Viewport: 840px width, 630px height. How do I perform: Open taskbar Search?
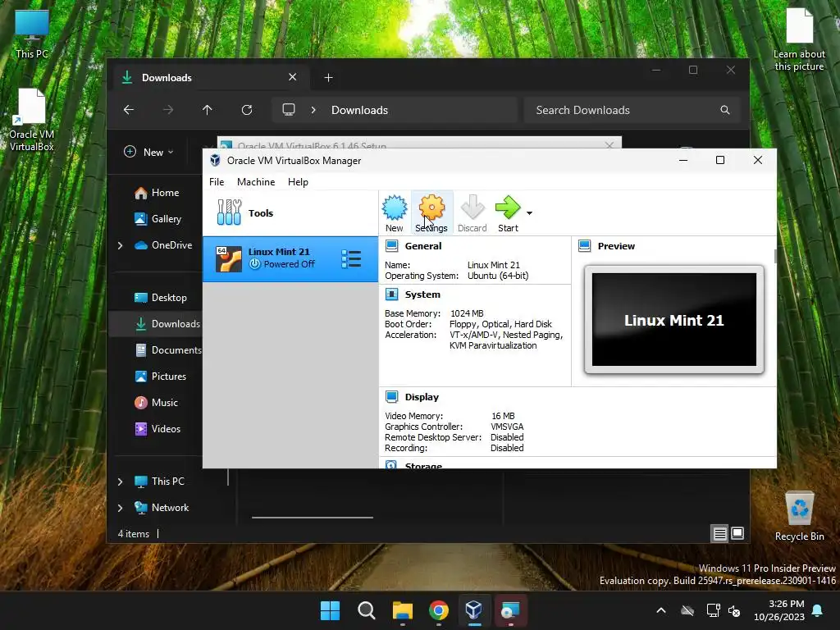click(367, 610)
